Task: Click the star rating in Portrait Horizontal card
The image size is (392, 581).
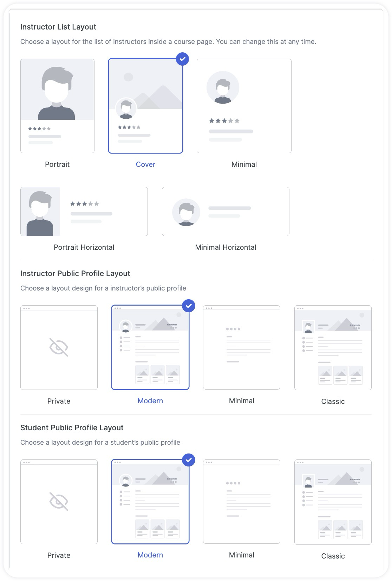Action: pyautogui.click(x=85, y=204)
